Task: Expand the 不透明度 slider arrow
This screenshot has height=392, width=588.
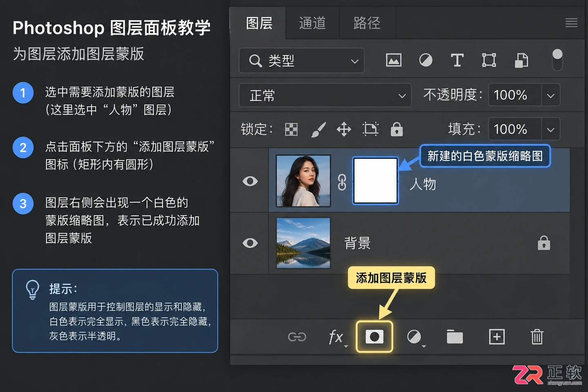Action: (550, 96)
